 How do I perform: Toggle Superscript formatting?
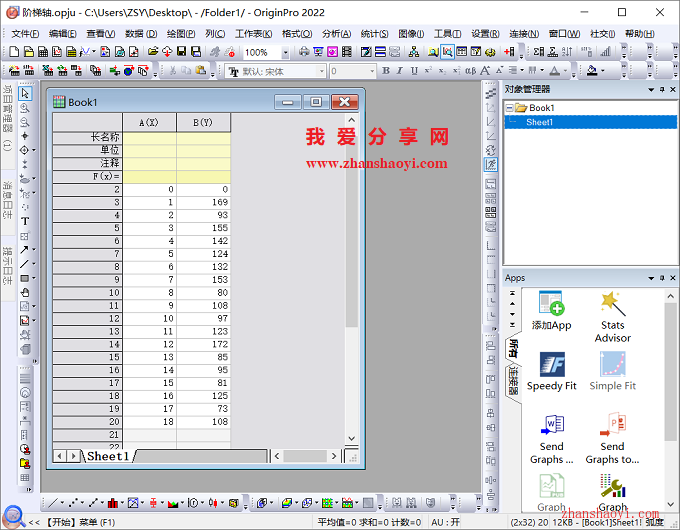(x=428, y=71)
